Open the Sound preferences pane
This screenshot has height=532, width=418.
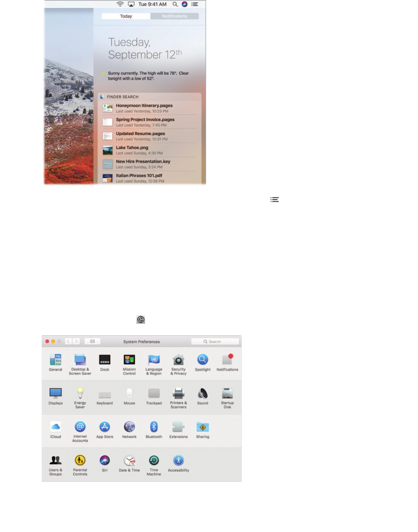(203, 396)
